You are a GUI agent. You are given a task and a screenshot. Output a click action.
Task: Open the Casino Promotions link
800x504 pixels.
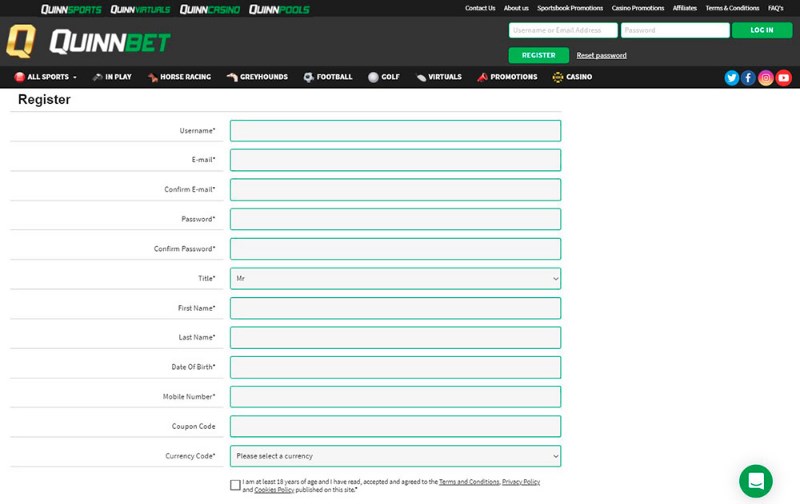pyautogui.click(x=638, y=8)
